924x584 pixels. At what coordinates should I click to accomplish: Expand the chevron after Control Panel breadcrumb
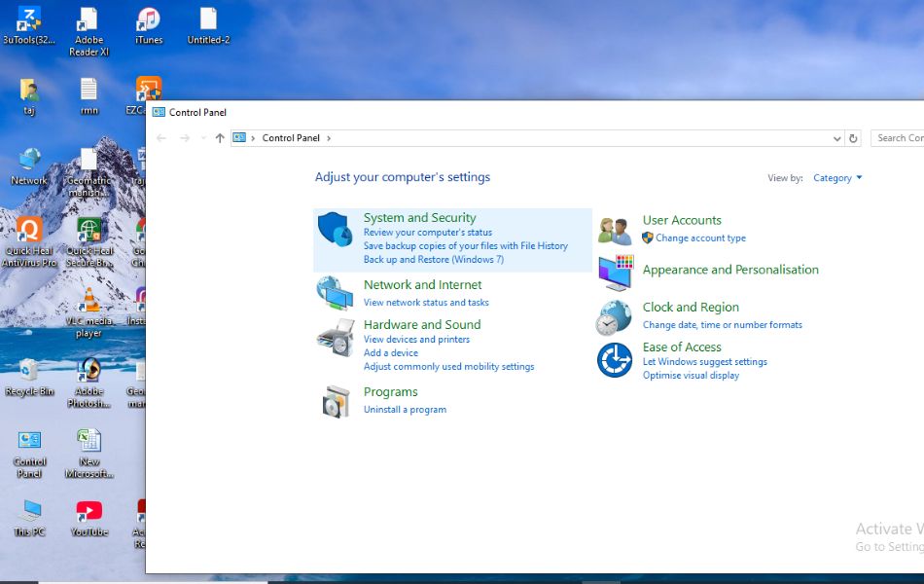(x=329, y=138)
